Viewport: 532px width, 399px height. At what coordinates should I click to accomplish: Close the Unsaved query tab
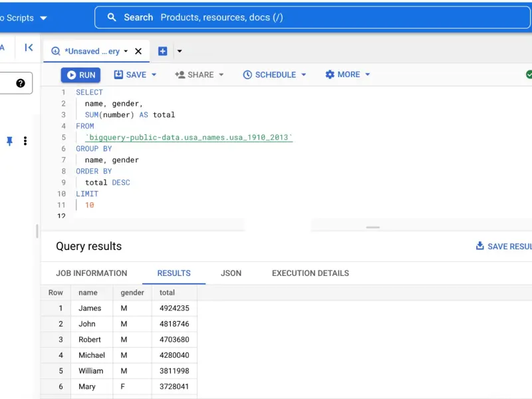tap(138, 51)
